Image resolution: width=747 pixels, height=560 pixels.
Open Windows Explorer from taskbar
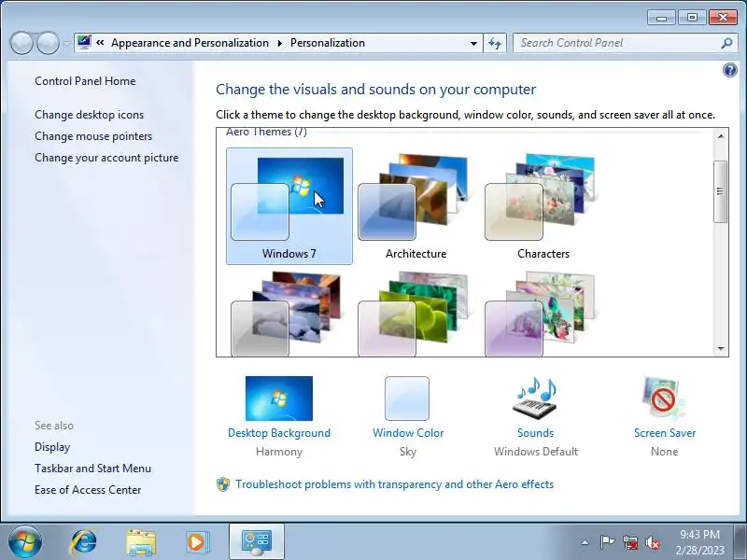[141, 542]
